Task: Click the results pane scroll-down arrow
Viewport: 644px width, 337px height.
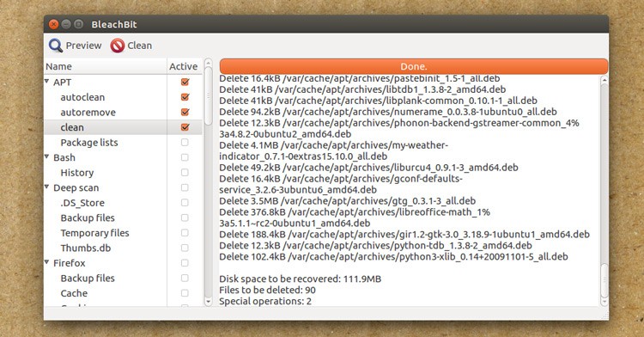Action: coord(605,301)
